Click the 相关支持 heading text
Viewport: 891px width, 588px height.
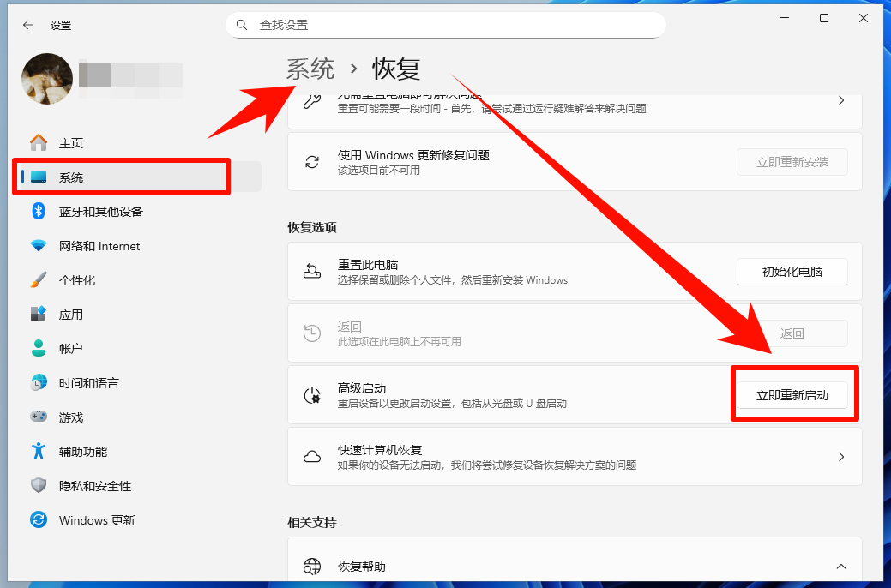[x=312, y=522]
